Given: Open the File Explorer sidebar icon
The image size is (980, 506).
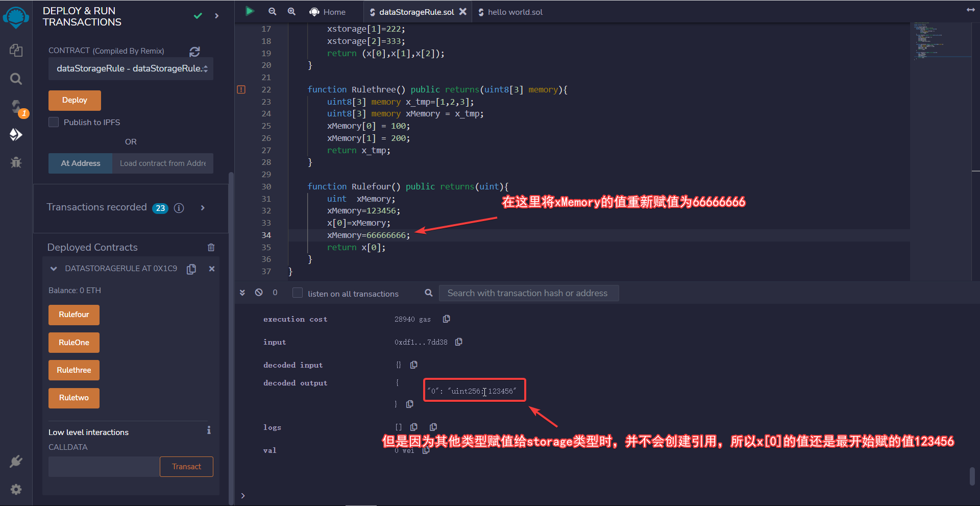Looking at the screenshot, I should click(16, 50).
